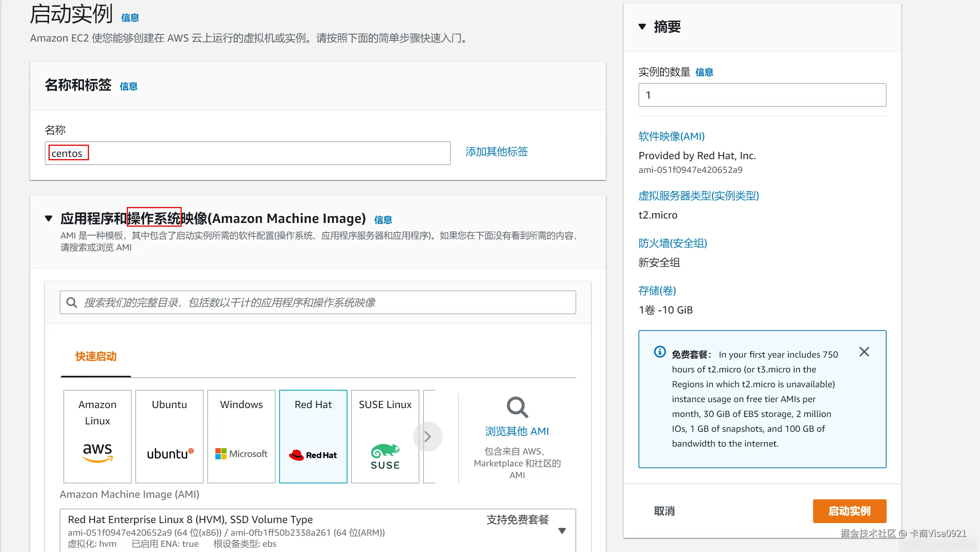Image resolution: width=980 pixels, height=552 pixels.
Task: Dismiss the free tier notice
Action: (864, 352)
